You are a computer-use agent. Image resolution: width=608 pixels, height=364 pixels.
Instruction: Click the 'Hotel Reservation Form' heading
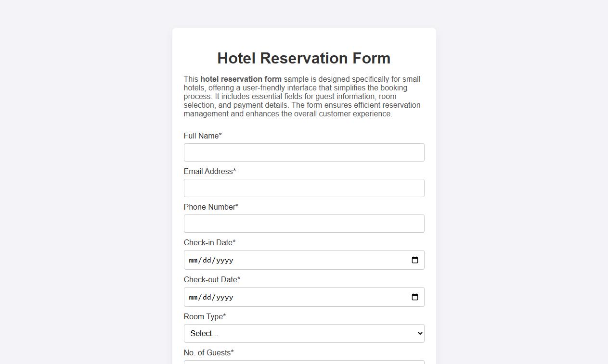pos(304,58)
